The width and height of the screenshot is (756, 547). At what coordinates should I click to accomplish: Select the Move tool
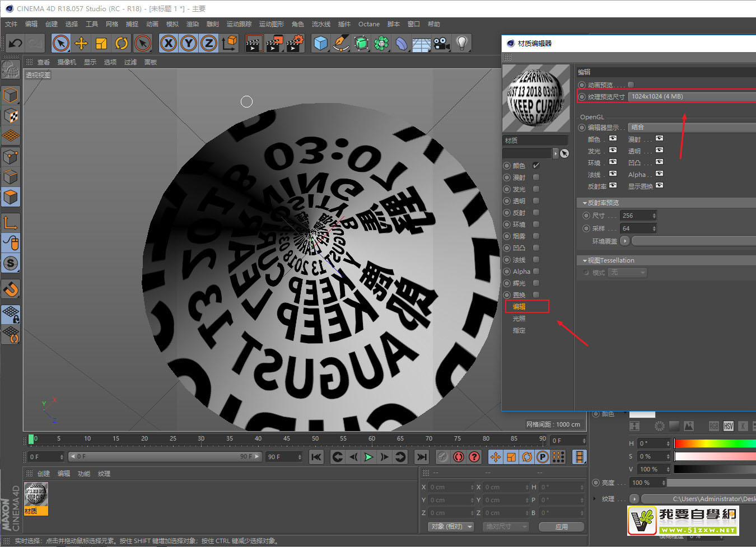pos(81,43)
